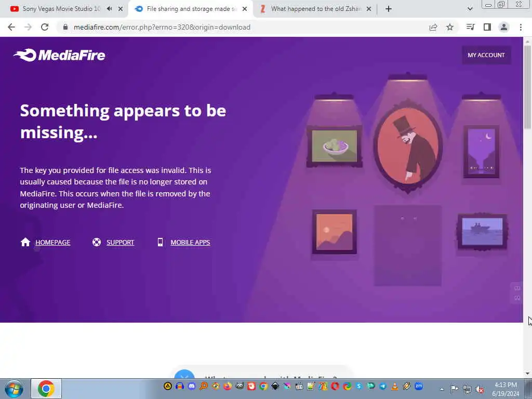Go to the HOMEPAGE link
Image resolution: width=532 pixels, height=399 pixels.
tap(53, 242)
